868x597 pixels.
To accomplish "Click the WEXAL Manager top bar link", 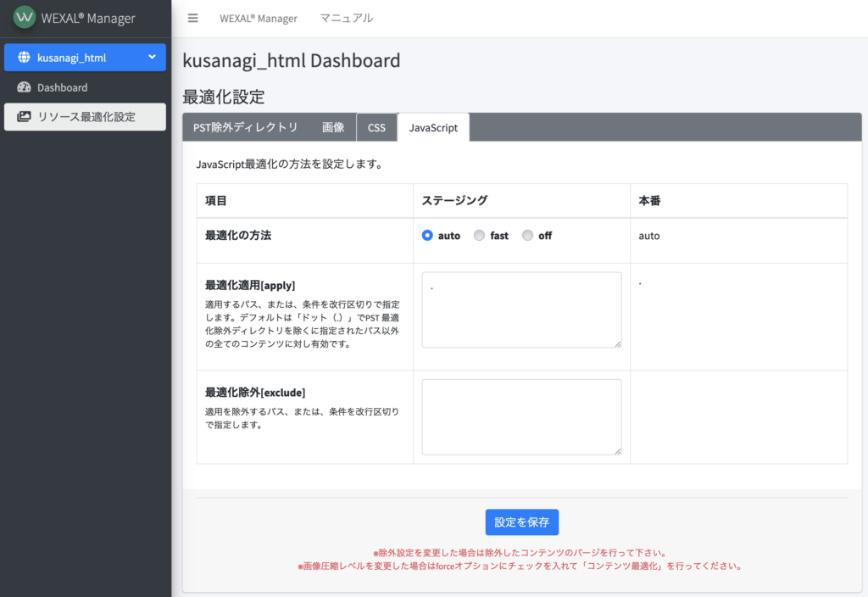I will 259,19.
